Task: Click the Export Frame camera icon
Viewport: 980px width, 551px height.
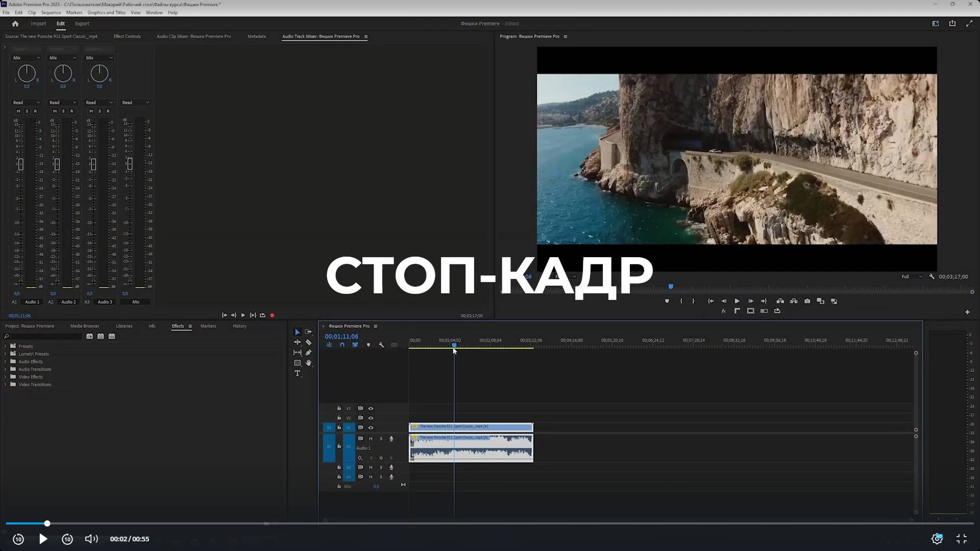Action: tap(807, 301)
